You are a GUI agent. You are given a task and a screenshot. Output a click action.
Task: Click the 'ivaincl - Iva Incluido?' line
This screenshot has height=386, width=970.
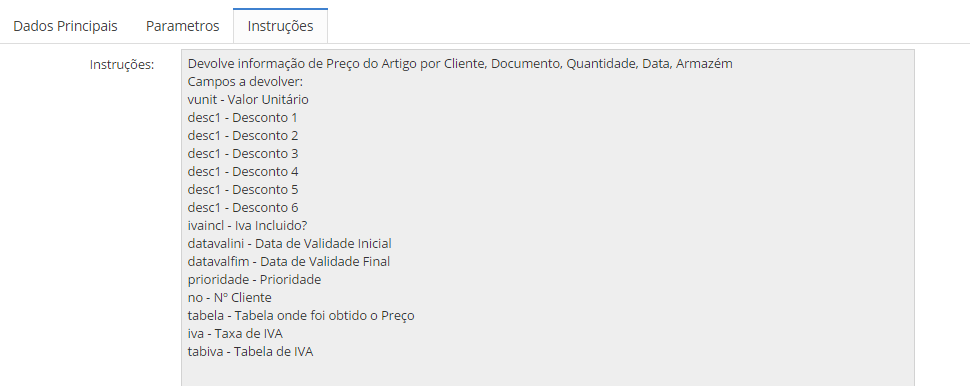[247, 225]
